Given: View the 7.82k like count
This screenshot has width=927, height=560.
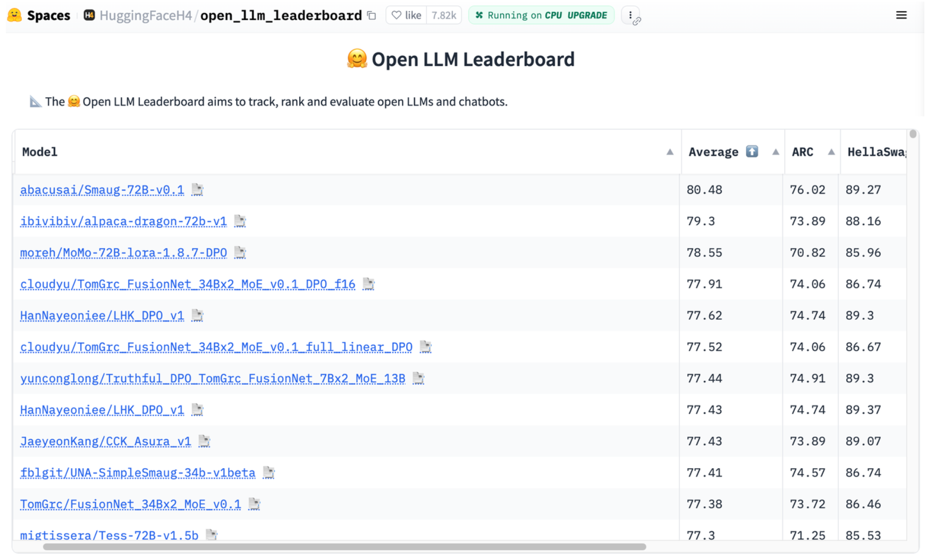Looking at the screenshot, I should 444,15.
